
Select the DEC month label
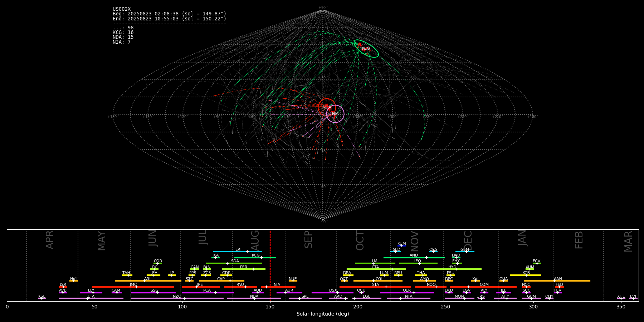[x=468, y=240]
